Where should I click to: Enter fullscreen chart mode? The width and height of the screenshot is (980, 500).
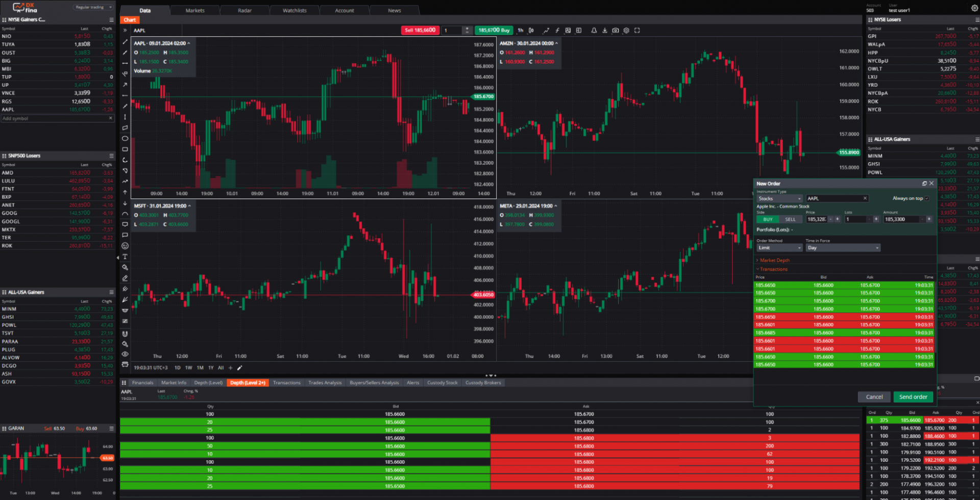637,31
